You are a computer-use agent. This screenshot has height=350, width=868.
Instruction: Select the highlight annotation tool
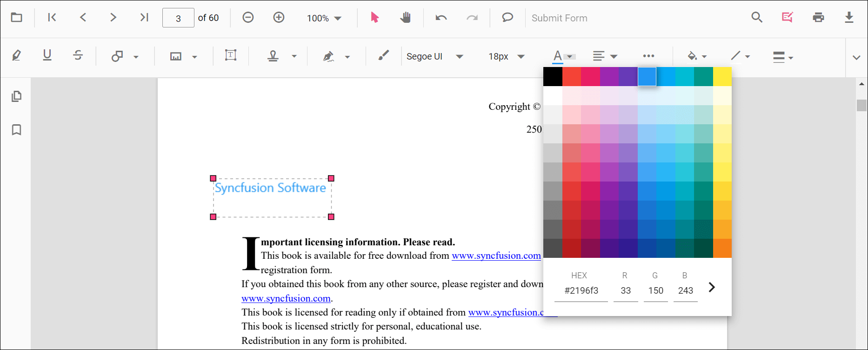point(16,56)
